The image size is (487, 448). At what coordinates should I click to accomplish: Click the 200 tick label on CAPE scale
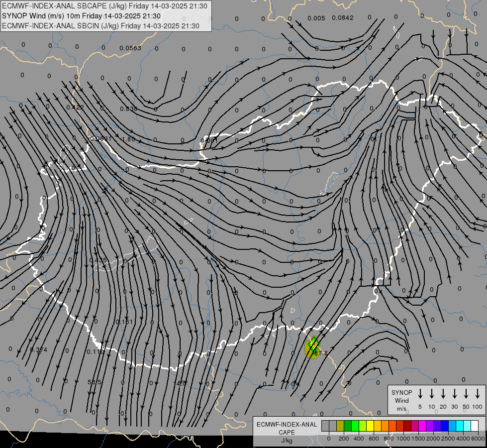[344, 439]
